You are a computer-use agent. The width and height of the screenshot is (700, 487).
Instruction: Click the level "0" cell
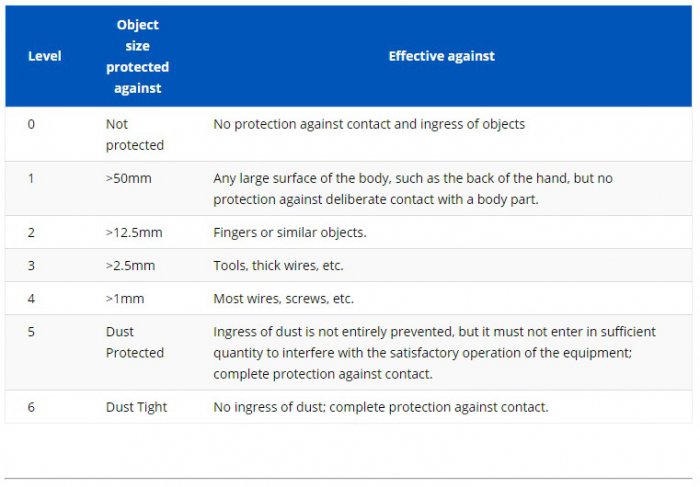[31, 124]
